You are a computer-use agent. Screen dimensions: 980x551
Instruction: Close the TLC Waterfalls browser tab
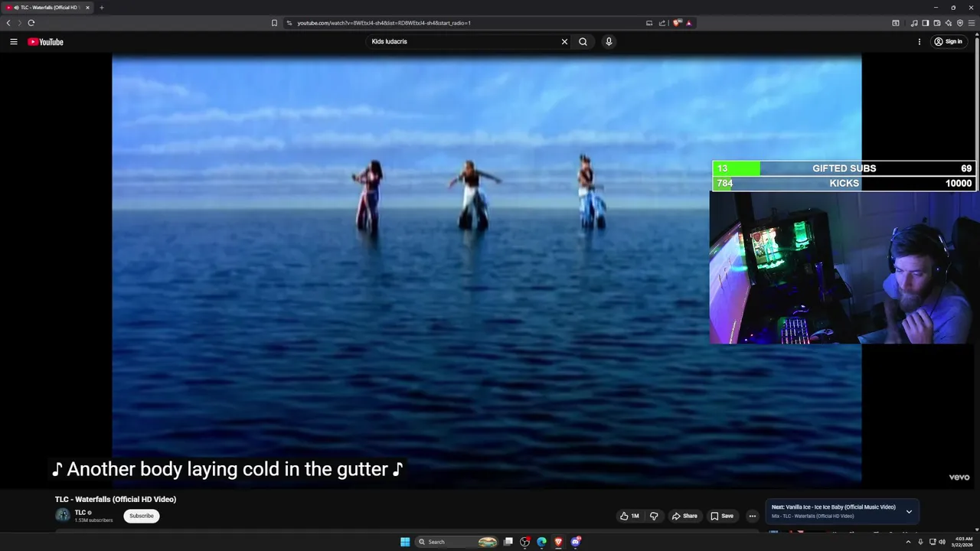(87, 8)
